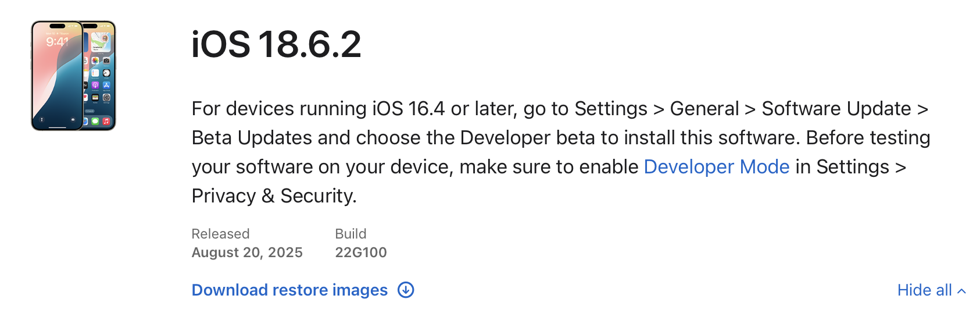Viewport: 980px width, 313px height.
Task: Click the 9:41 lock screen clock
Action: coord(57,42)
